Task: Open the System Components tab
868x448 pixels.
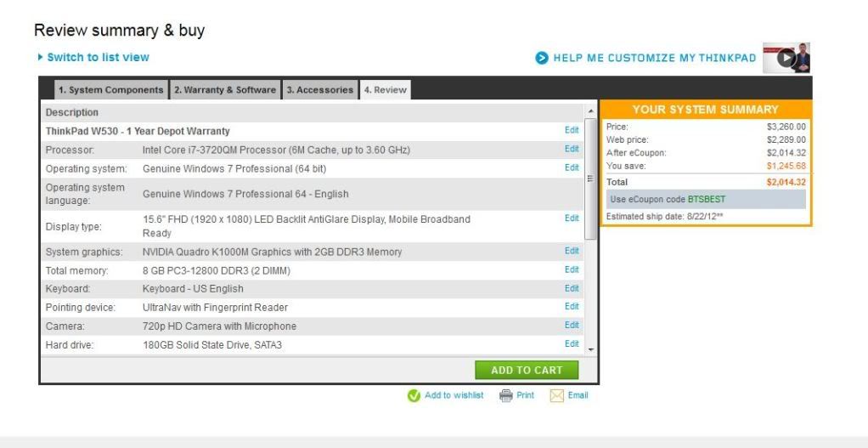Action: pos(110,90)
